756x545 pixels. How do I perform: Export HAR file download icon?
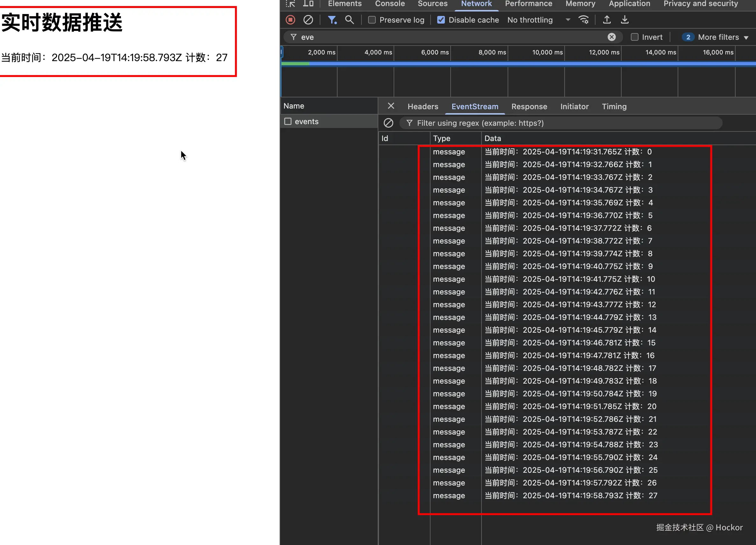tap(625, 20)
